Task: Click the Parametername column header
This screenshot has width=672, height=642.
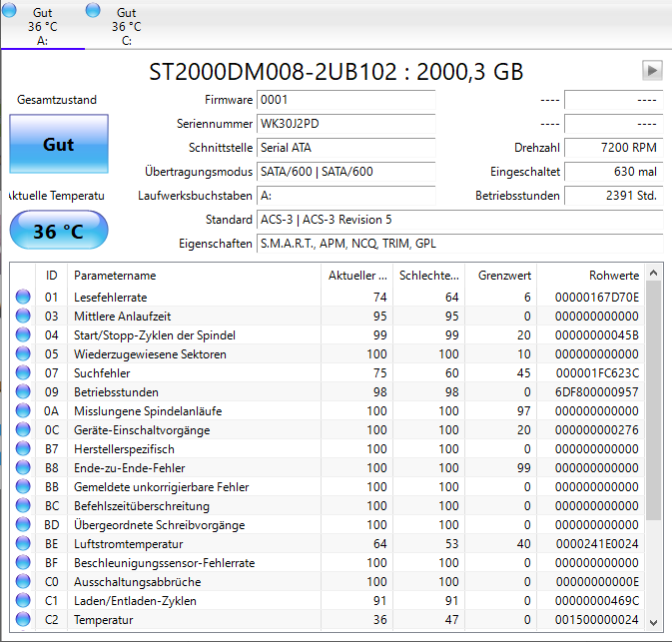Action: [194, 276]
